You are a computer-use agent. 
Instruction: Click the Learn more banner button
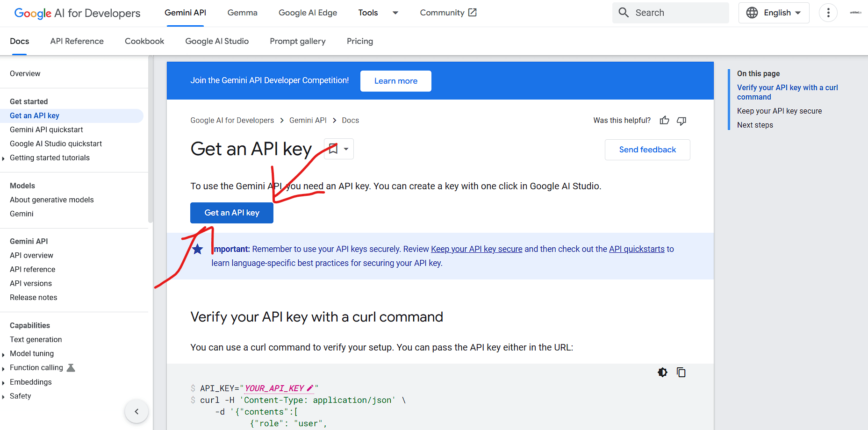coord(395,81)
